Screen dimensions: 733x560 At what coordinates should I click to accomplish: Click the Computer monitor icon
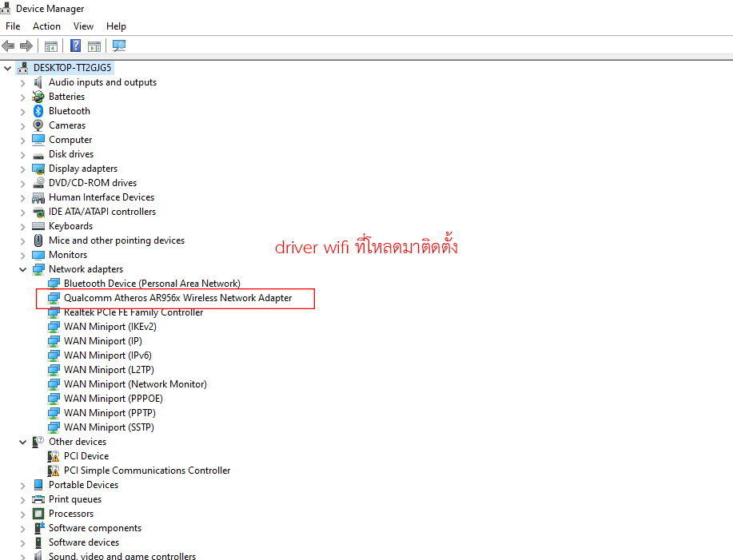(x=38, y=140)
